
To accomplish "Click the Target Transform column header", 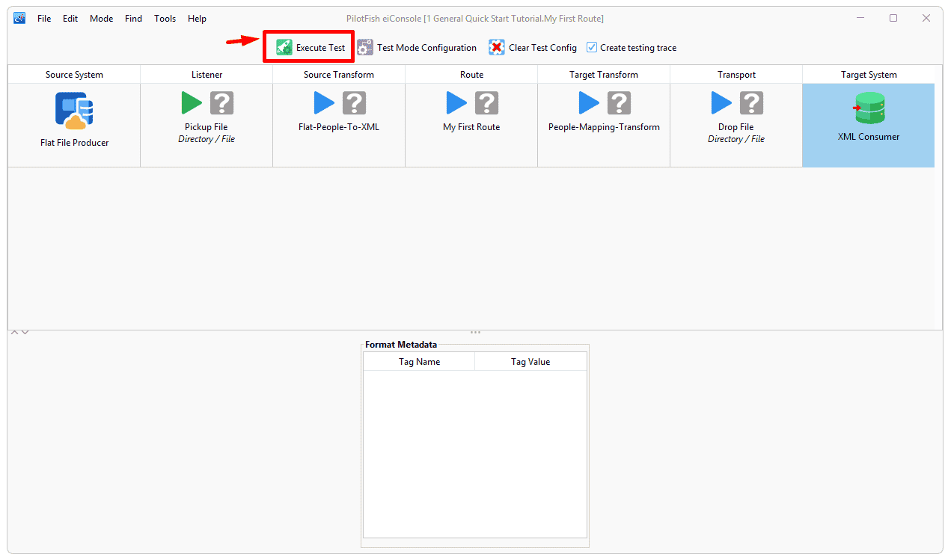I will point(604,75).
